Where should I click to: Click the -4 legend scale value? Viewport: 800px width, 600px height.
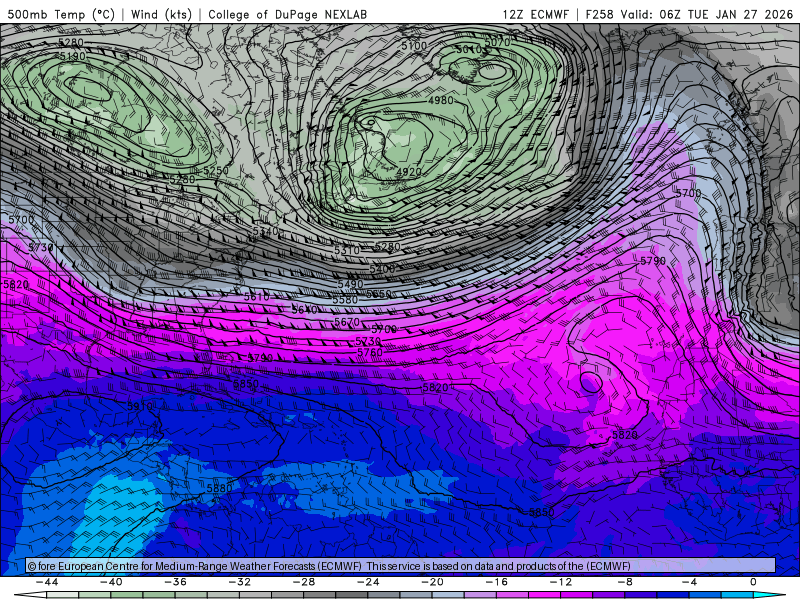tap(690, 582)
